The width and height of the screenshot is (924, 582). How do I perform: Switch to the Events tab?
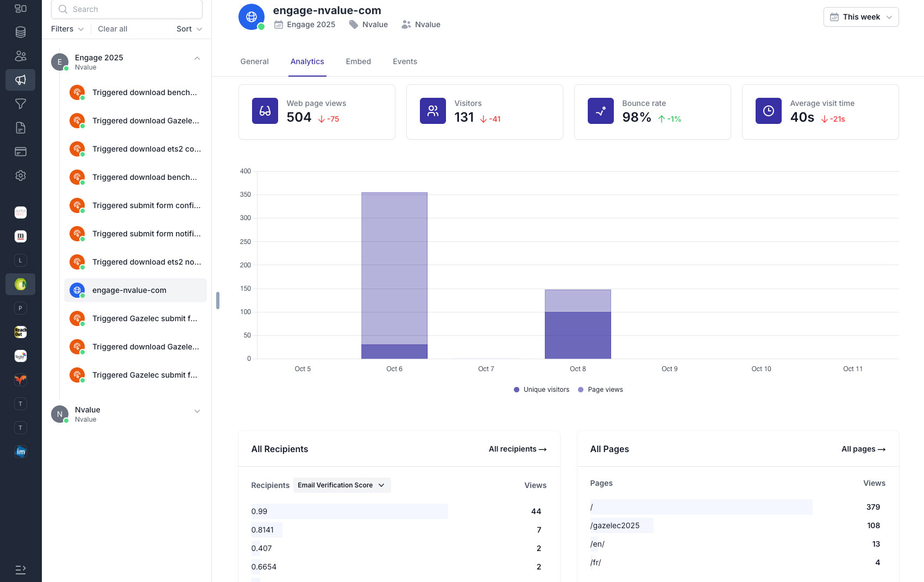tap(405, 61)
